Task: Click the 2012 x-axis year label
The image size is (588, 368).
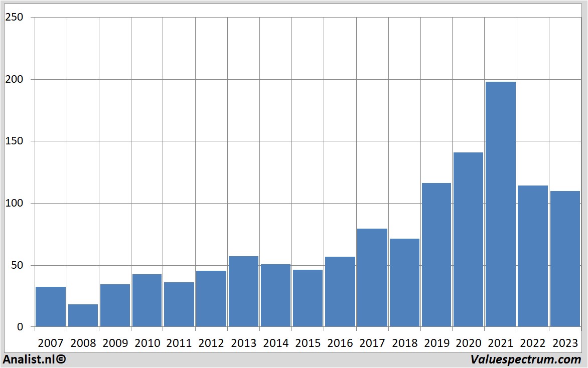Action: pyautogui.click(x=211, y=343)
